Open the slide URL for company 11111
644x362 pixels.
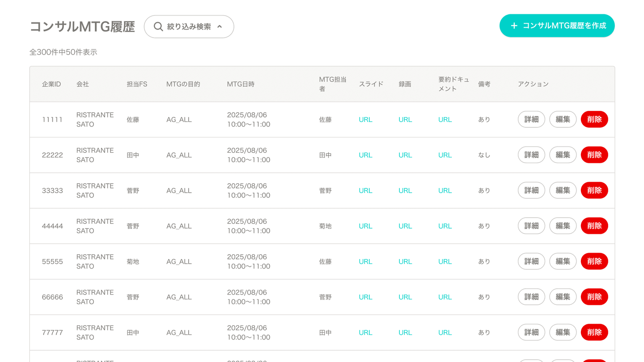[x=365, y=120]
